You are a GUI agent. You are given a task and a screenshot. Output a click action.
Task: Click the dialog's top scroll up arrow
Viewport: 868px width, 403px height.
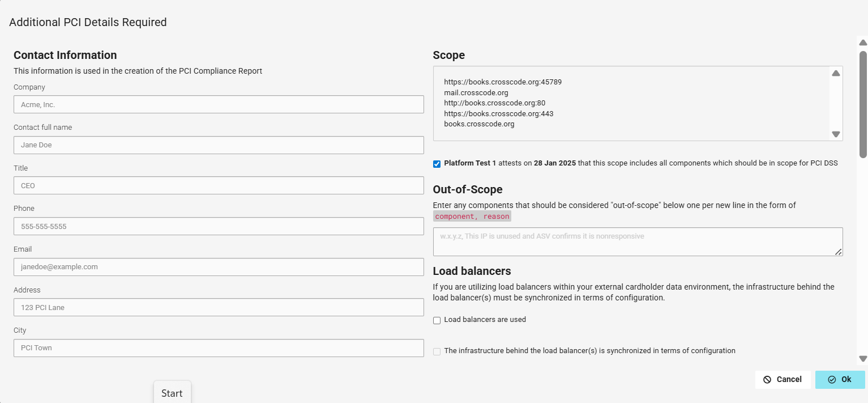[863, 43]
